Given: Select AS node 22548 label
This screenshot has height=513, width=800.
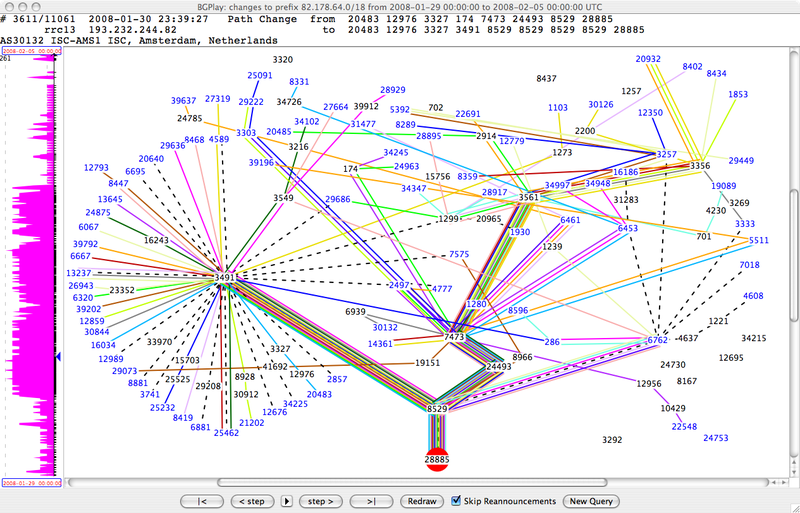Looking at the screenshot, I should [684, 427].
